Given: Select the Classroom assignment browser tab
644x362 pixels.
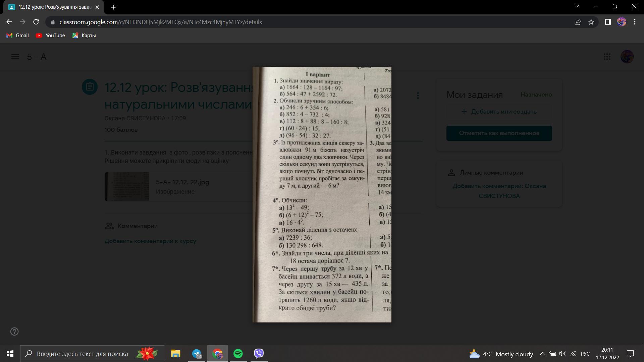Looking at the screenshot, I should (54, 7).
